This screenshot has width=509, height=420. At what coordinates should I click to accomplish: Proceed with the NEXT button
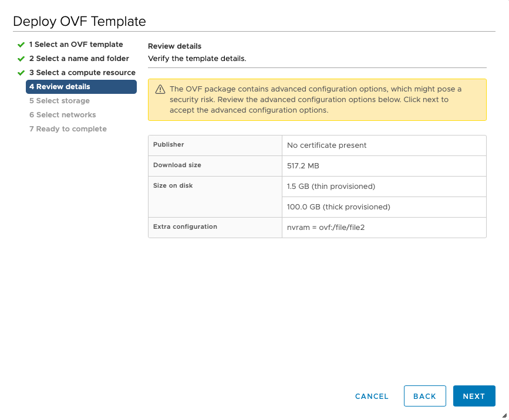474,396
